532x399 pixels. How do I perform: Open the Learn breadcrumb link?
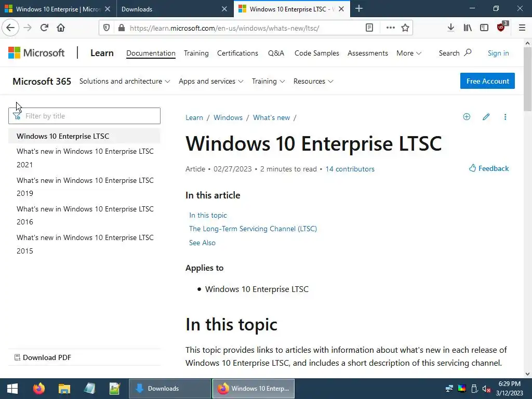click(x=194, y=117)
